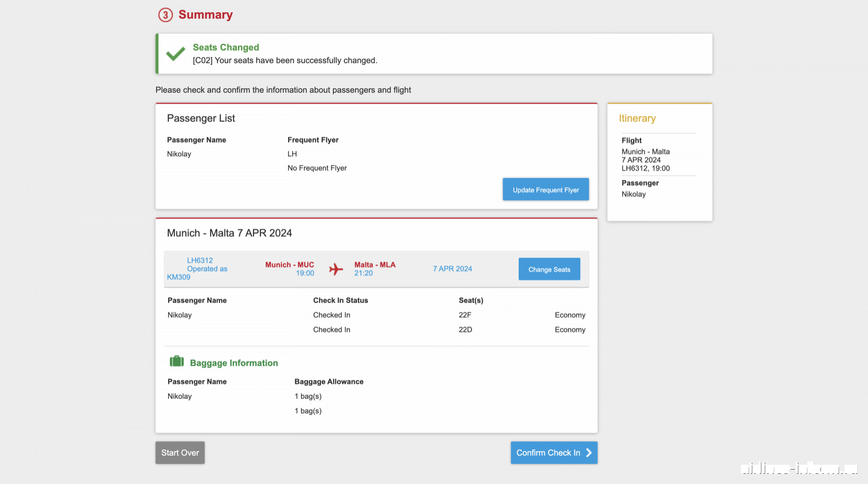Open Change Seats for flight LH6312

click(x=549, y=269)
